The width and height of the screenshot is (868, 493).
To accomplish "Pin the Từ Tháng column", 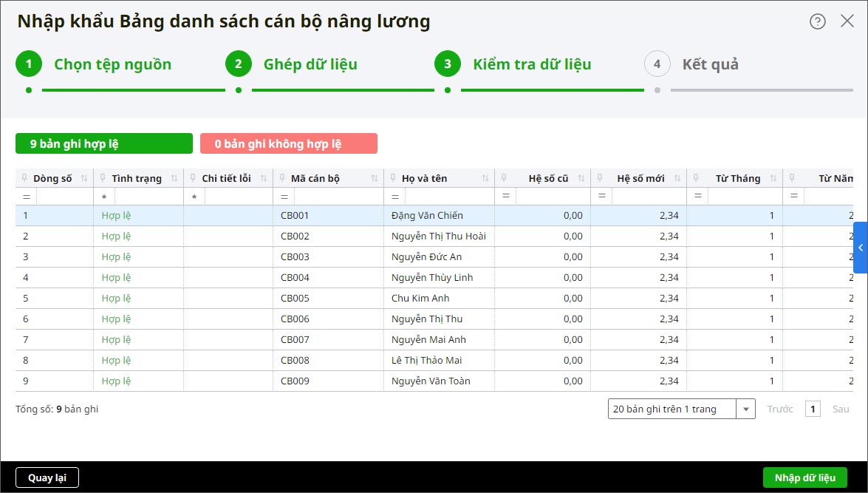I will click(x=696, y=178).
